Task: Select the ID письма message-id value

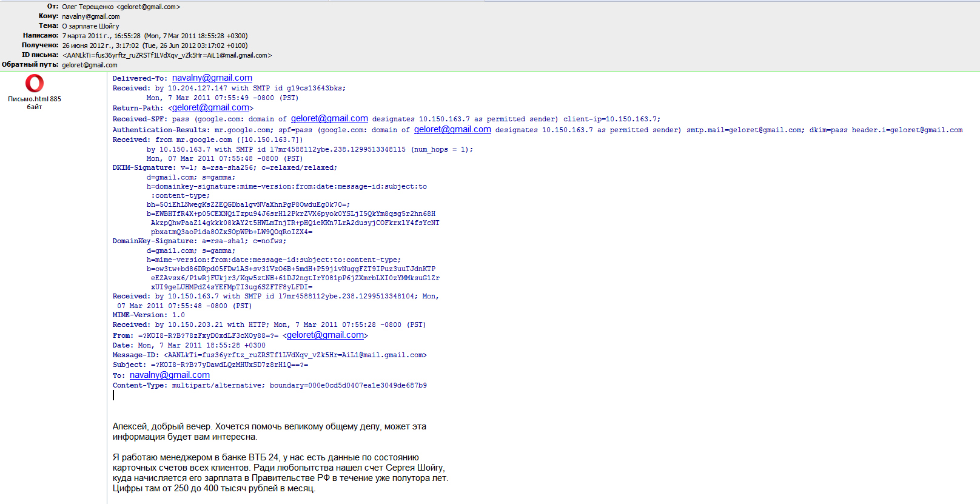Action: click(x=167, y=55)
